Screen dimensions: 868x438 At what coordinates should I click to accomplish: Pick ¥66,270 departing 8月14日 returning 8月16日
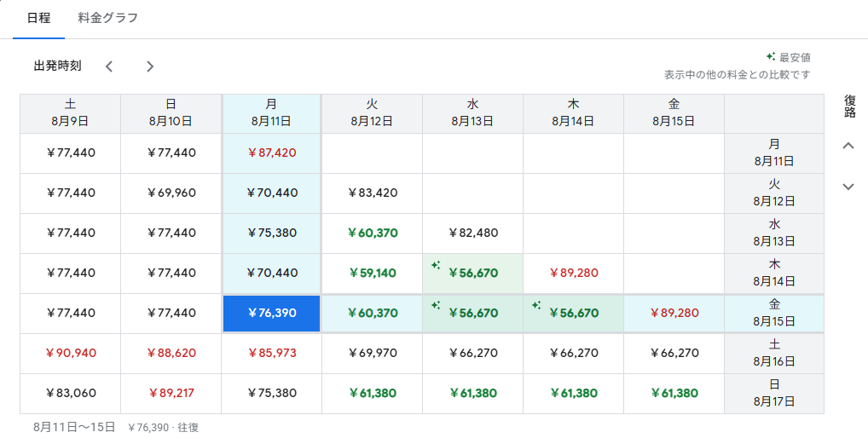point(574,353)
